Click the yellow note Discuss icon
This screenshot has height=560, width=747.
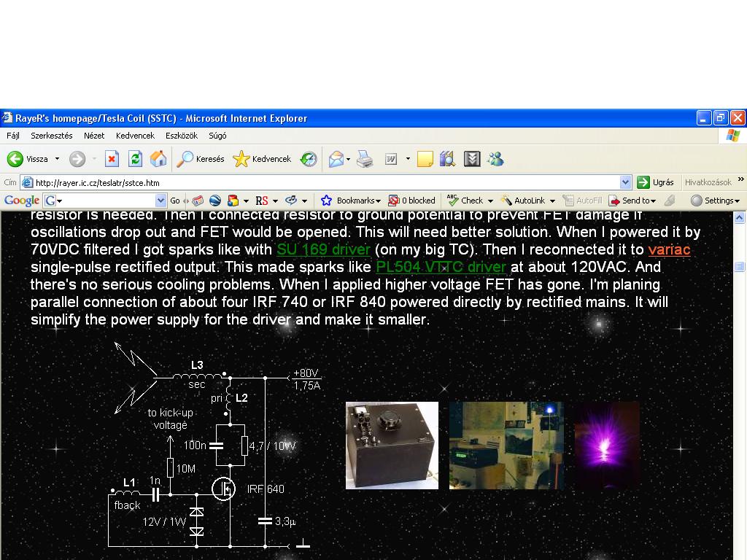425,159
